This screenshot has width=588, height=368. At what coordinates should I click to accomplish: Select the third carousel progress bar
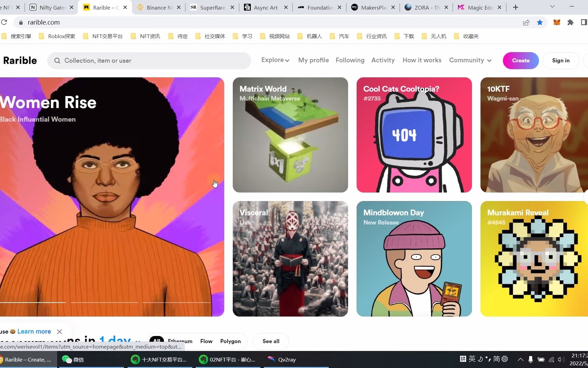tap(177, 302)
